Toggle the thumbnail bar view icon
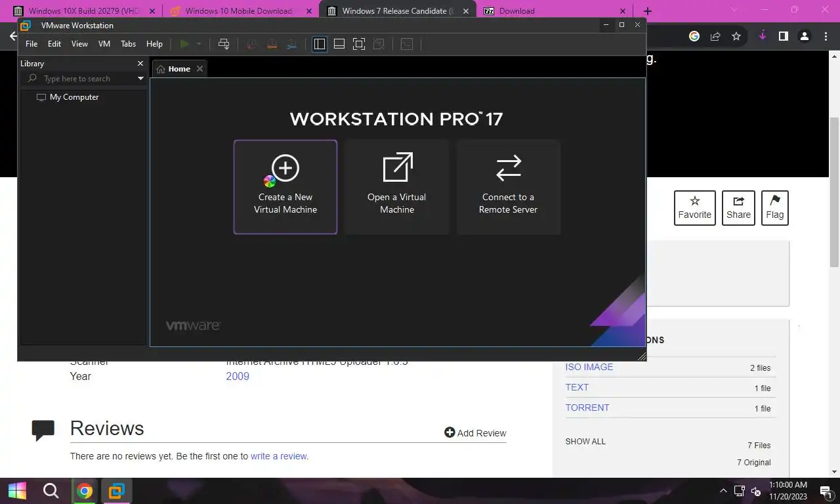 point(339,44)
